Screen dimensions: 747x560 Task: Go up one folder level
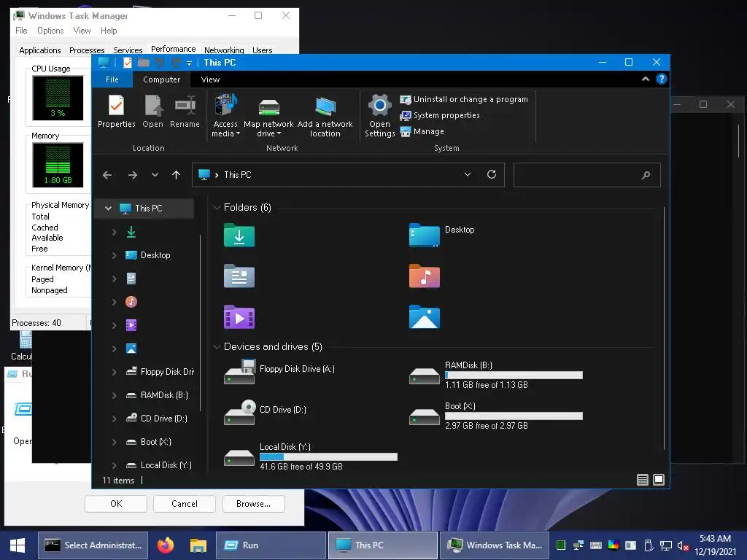[x=176, y=175]
